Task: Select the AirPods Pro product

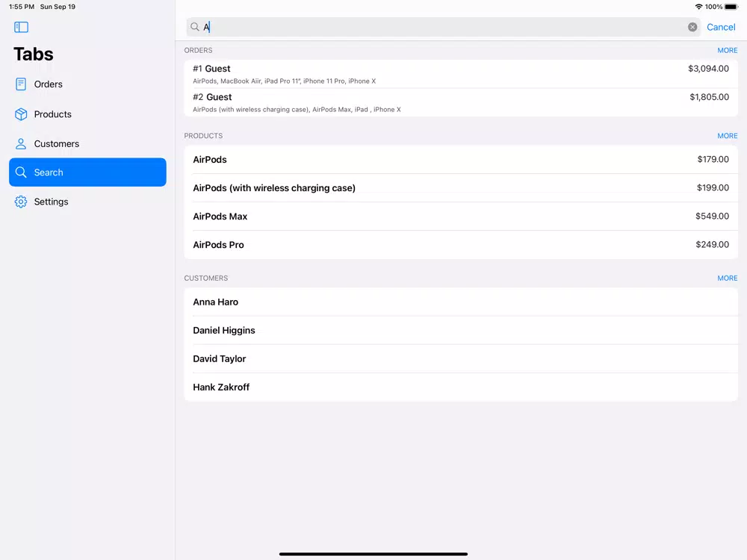Action: (461, 245)
